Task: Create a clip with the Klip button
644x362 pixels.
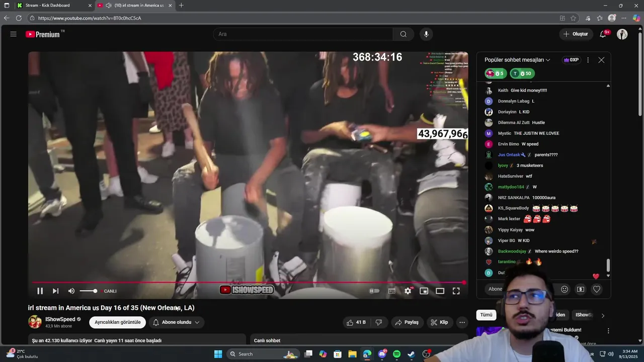Action: 439,322
